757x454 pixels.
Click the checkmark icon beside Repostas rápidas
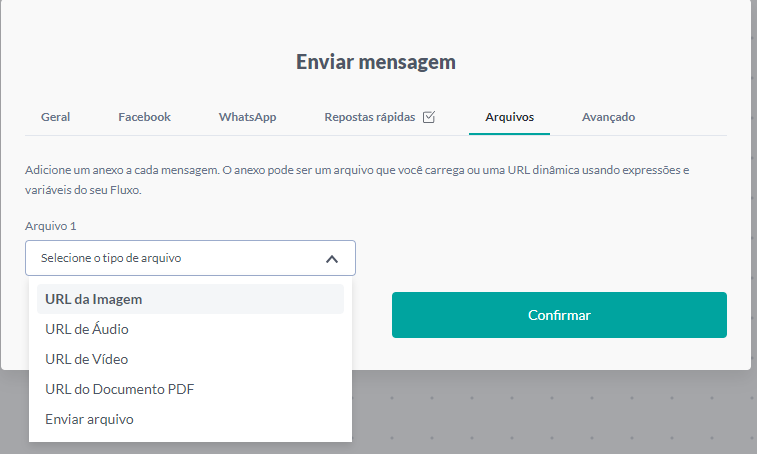click(x=429, y=117)
